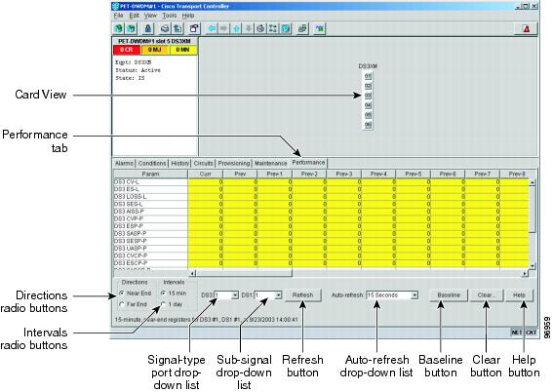Go back using the cyan left arrow
The image size is (552, 392).
pyautogui.click(x=212, y=28)
